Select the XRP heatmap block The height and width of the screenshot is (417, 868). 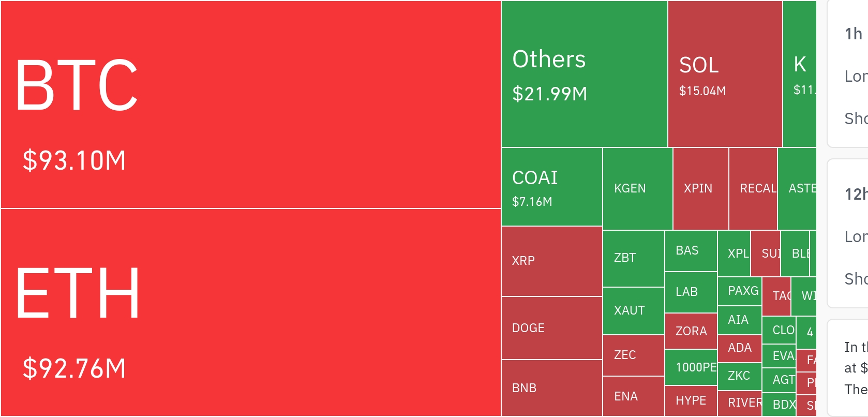[551, 261]
